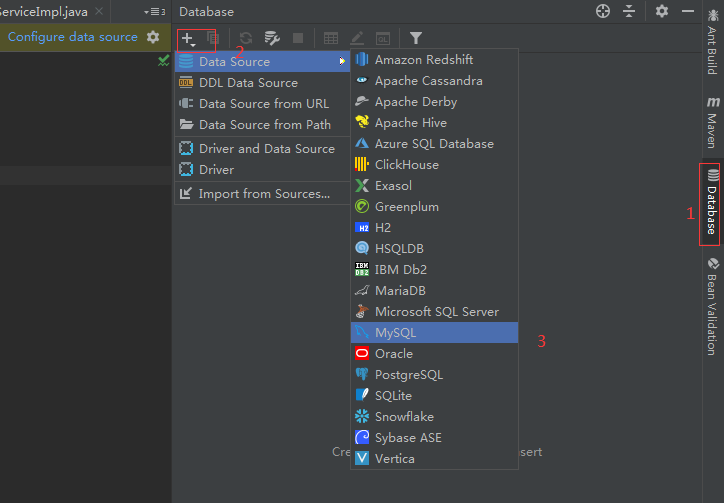Screen dimensions: 724x503
Task: Click the Refresh toolbar icon
Action: pyautogui.click(x=246, y=38)
